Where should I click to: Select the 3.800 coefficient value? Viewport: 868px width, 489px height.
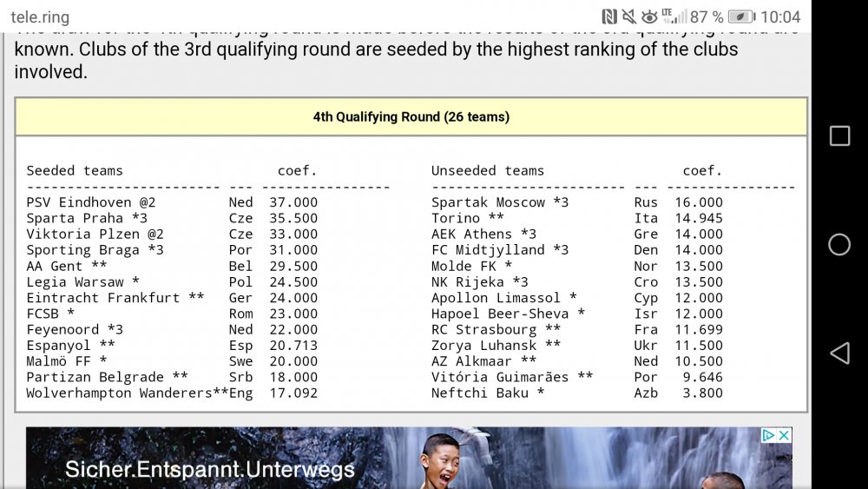click(x=702, y=393)
